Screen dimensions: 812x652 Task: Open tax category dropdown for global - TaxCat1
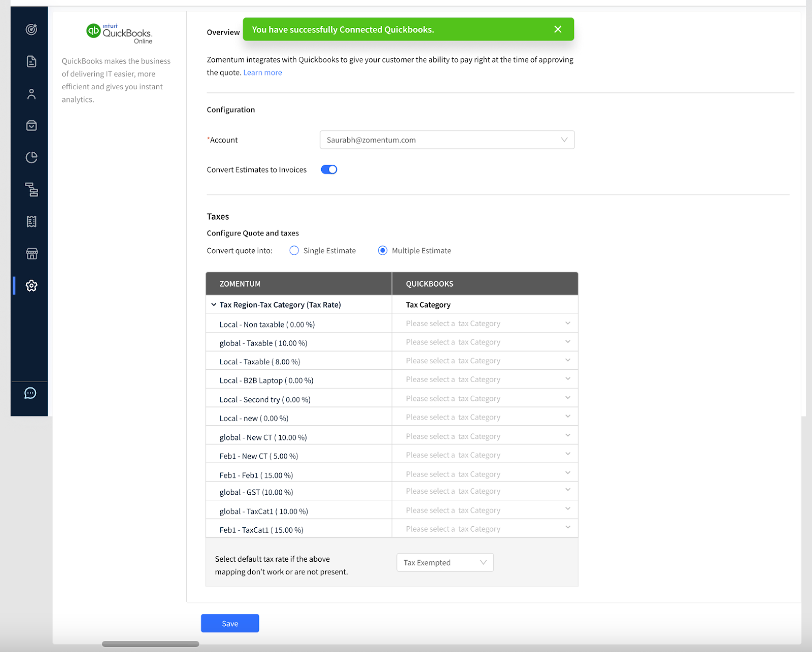(x=485, y=510)
